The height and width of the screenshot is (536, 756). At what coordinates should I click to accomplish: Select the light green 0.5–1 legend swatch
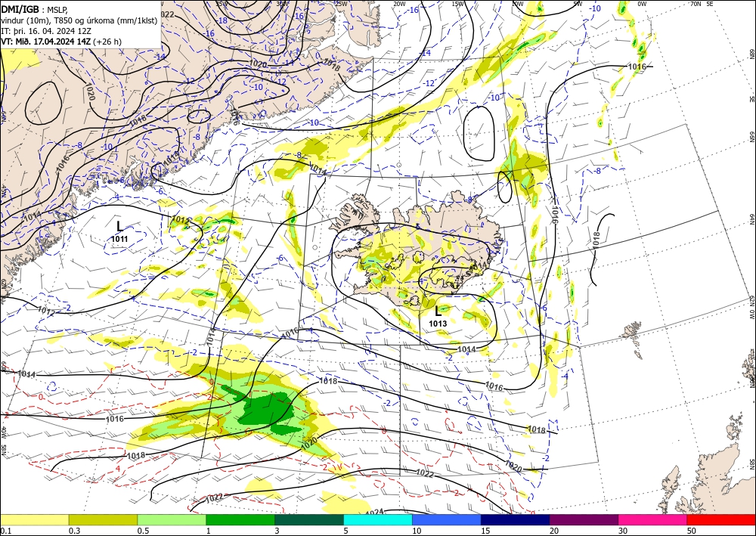[x=172, y=519]
